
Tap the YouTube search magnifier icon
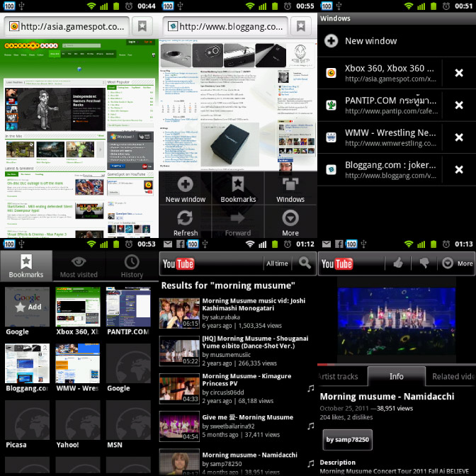pyautogui.click(x=305, y=263)
